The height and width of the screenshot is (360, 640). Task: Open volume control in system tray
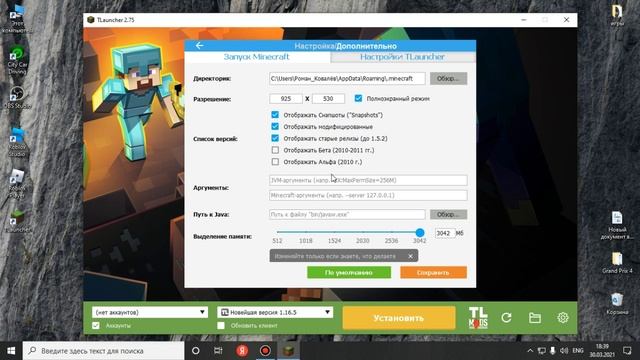(564, 351)
